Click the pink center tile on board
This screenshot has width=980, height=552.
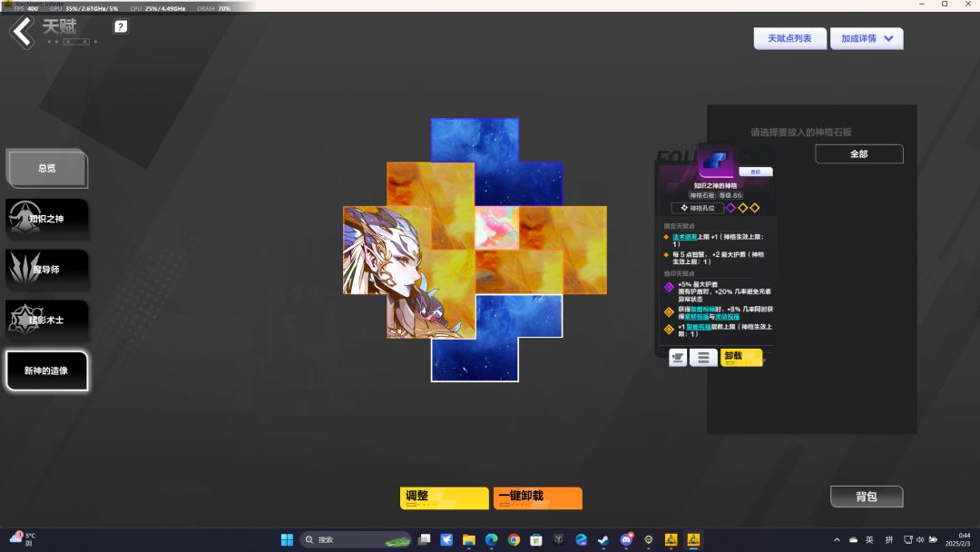(497, 228)
